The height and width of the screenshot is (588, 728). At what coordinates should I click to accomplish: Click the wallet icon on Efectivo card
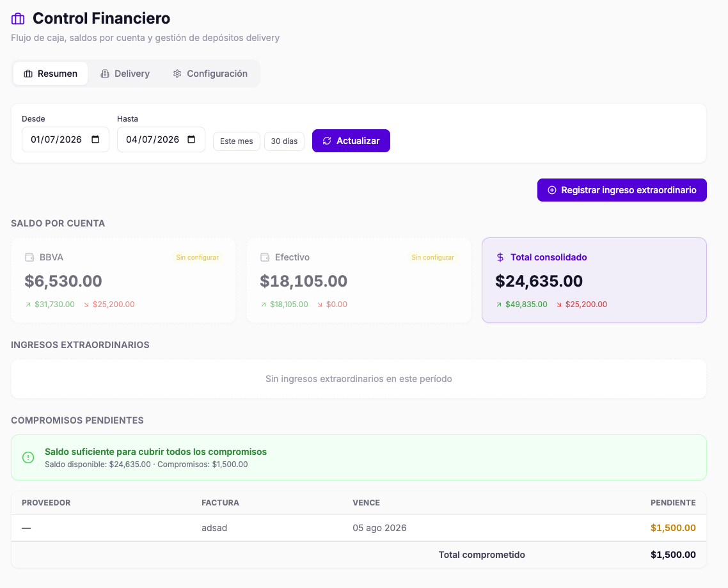point(265,257)
